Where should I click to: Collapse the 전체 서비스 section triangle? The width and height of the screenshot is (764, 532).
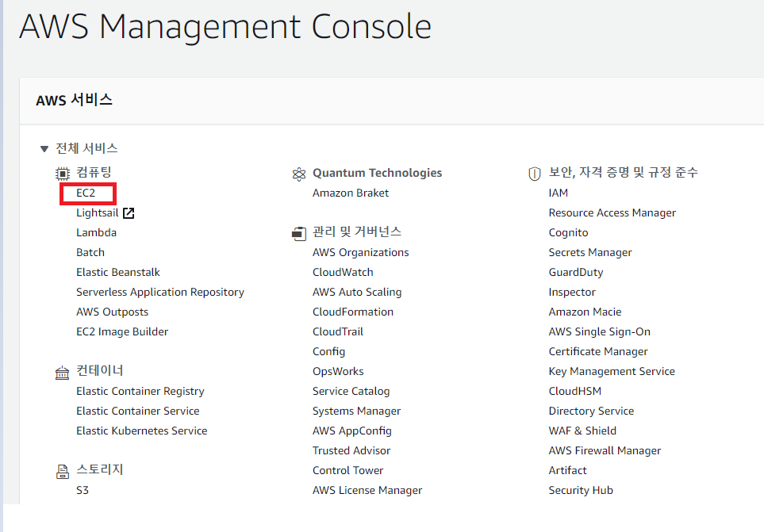(x=44, y=149)
